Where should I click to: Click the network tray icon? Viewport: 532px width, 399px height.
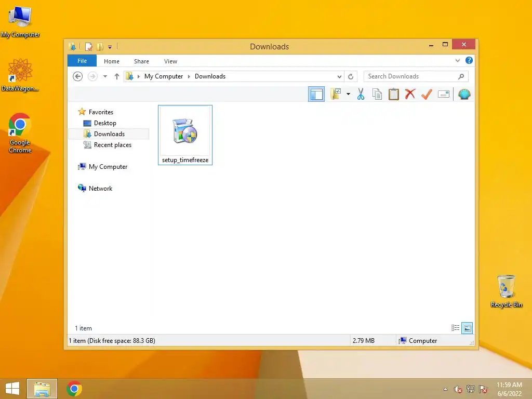(471, 389)
